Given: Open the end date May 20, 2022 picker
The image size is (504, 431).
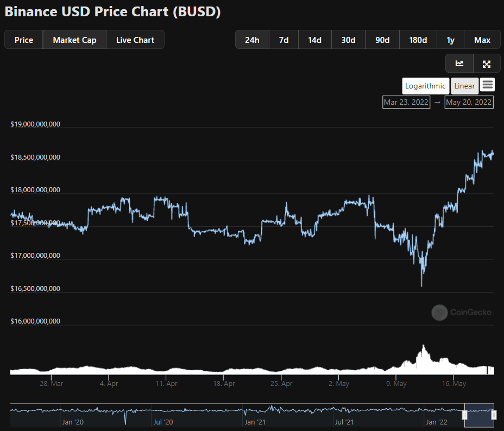Looking at the screenshot, I should tap(469, 102).
